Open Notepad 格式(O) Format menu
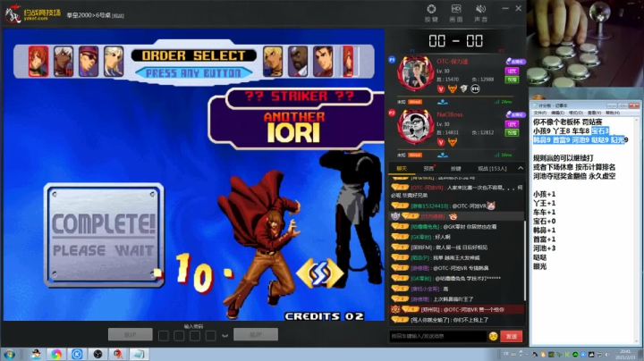Viewport: 644px width, 361px height. (575, 113)
